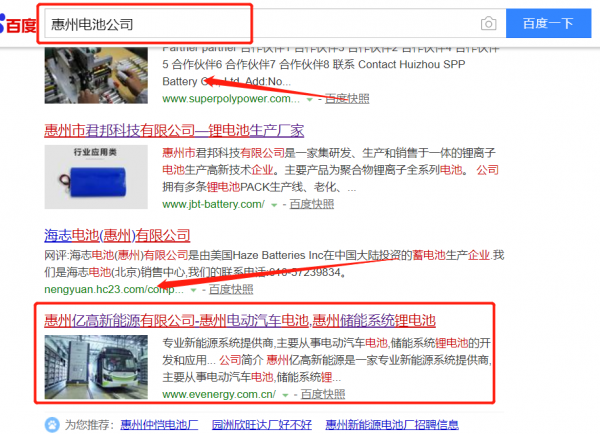The width and height of the screenshot is (600, 434).
Task: Open 百度快照 for jbt-battery.com result
Action: click(x=311, y=204)
